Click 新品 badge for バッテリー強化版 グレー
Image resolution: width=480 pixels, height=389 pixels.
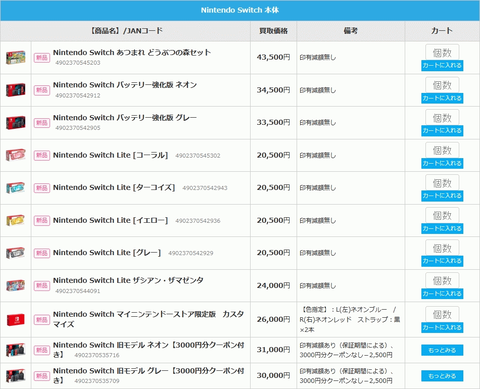point(42,123)
